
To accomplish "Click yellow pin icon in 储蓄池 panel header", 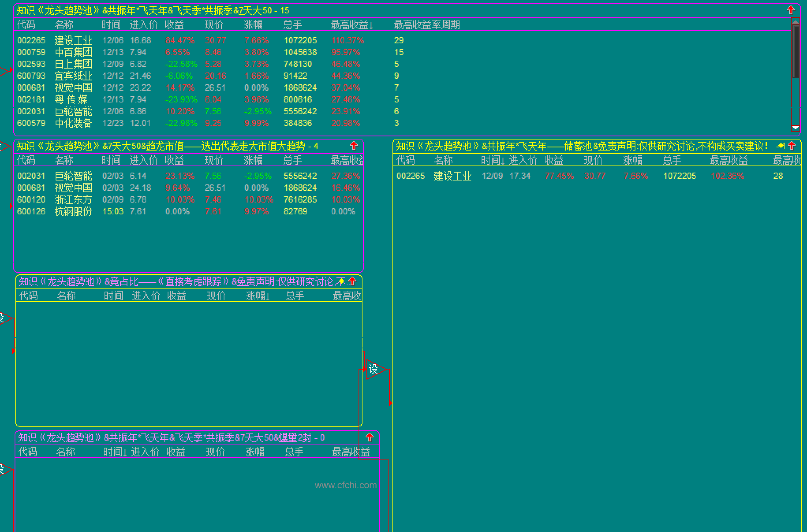I will 780,145.
